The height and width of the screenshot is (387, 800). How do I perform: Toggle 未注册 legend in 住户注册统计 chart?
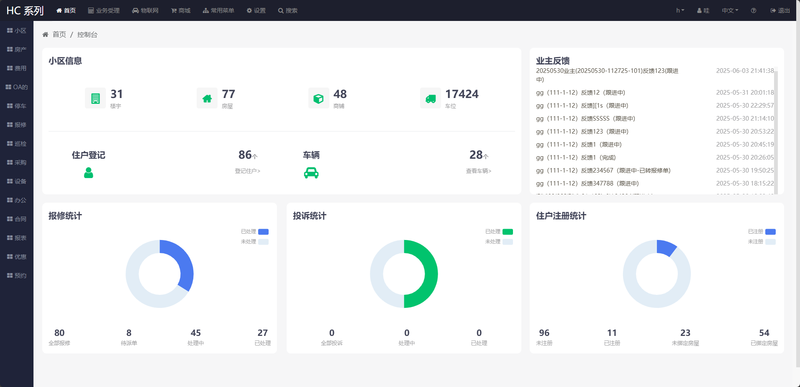coord(761,242)
